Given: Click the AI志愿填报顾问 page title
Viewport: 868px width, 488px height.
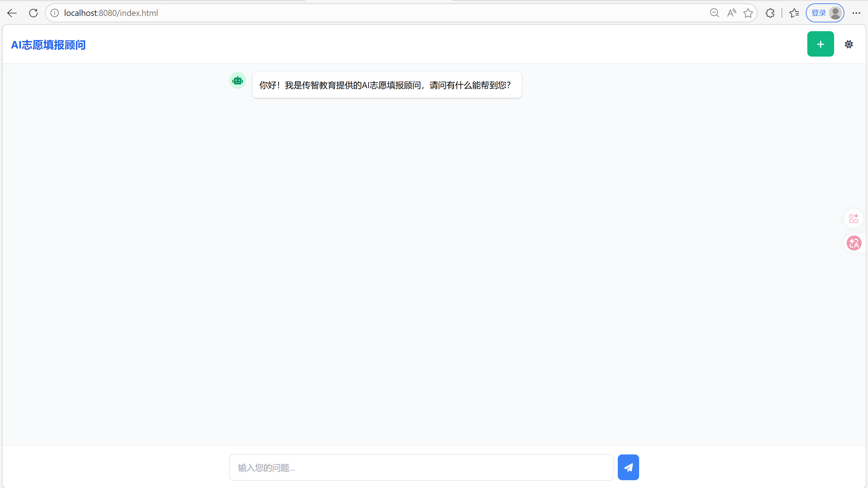Looking at the screenshot, I should click(x=48, y=45).
